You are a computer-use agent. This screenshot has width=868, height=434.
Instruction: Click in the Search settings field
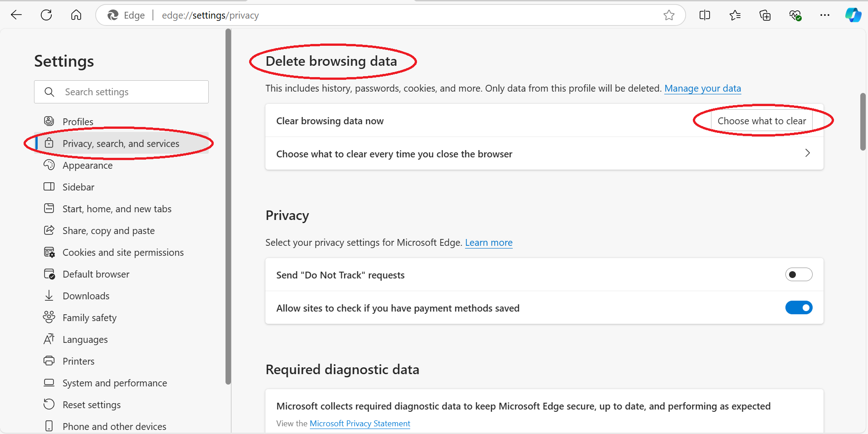pyautogui.click(x=121, y=92)
